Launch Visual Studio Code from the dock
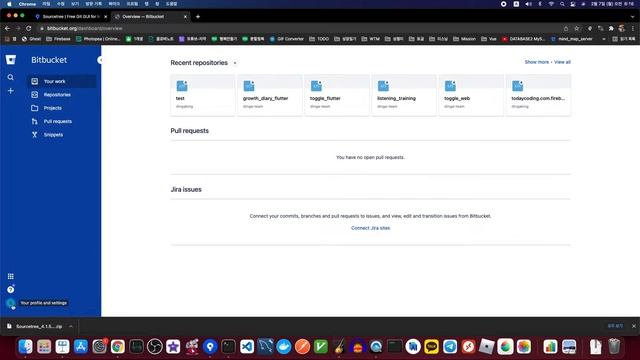 (x=247, y=347)
